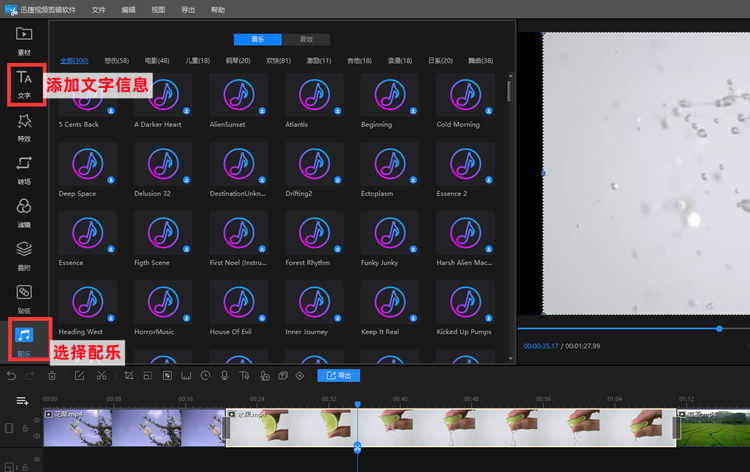Screen dimensions: 750x472
Task: Delete selected clip with trash icon
Action: click(52, 376)
